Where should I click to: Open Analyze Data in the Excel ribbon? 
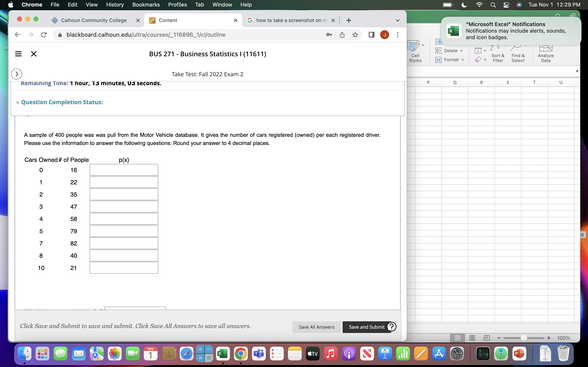click(x=546, y=53)
